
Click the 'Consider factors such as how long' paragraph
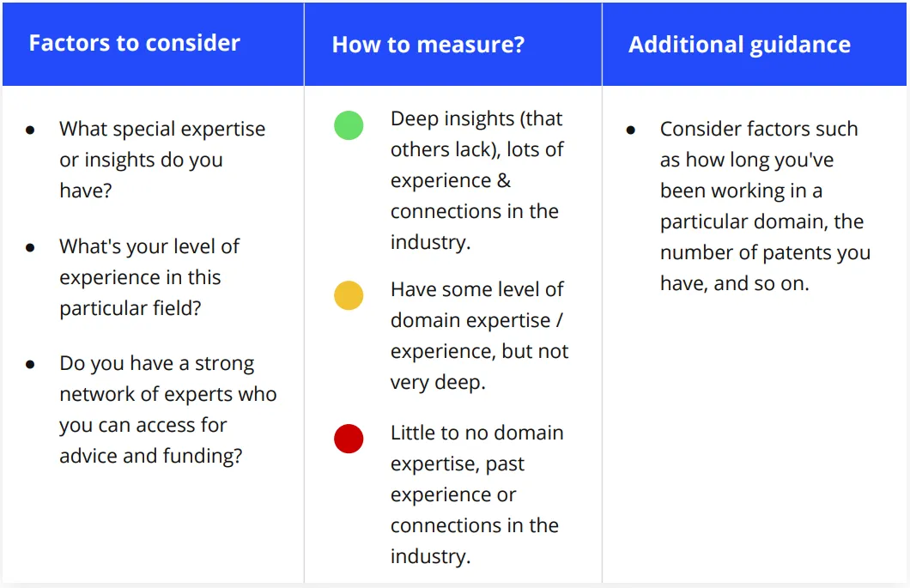pyautogui.click(x=765, y=206)
